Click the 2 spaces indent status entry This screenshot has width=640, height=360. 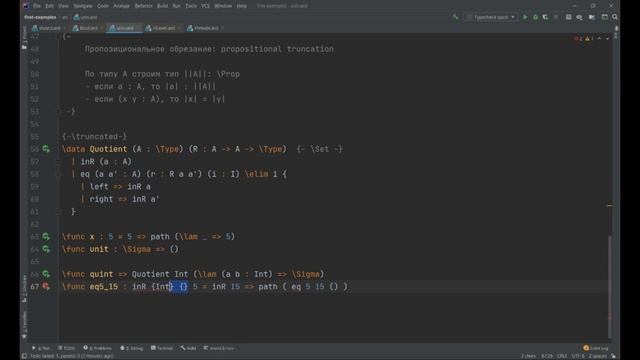598,356
